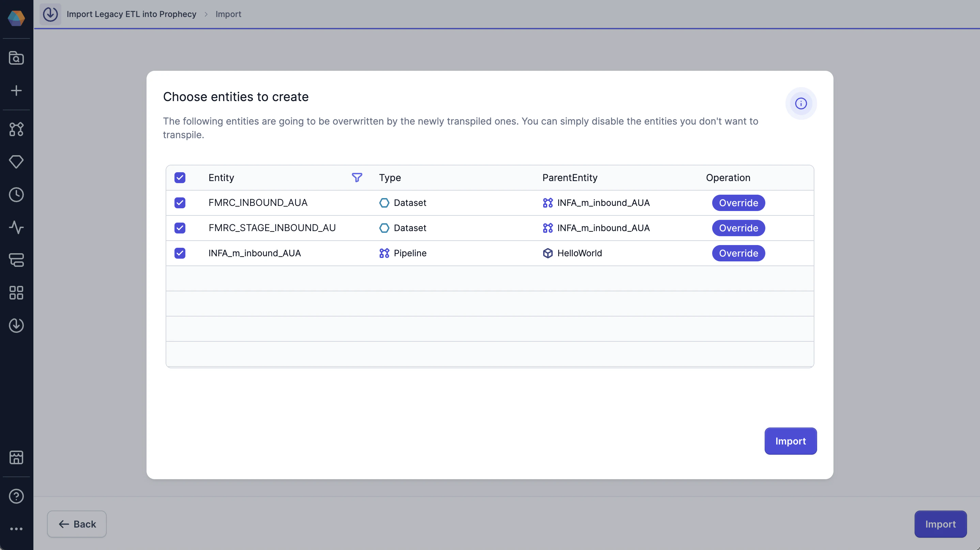Open the project search icon in sidebar
Screen dimensions: 980x550
coord(16,58)
